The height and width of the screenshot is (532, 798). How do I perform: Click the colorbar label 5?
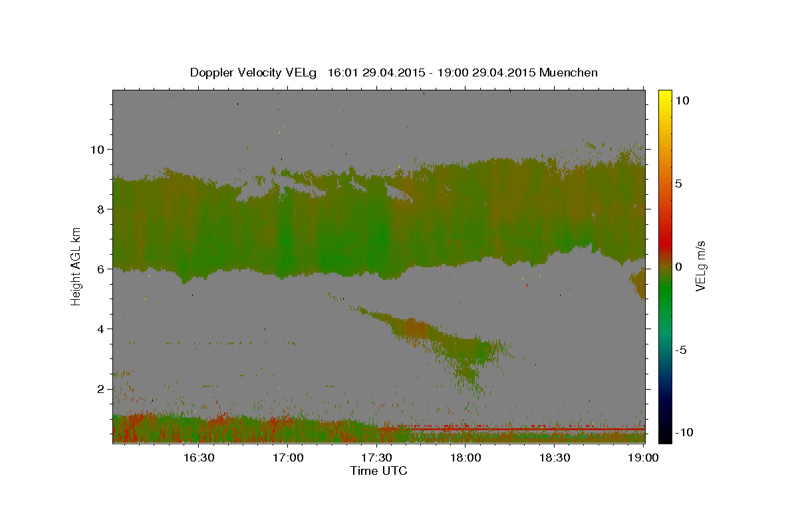[x=678, y=183]
